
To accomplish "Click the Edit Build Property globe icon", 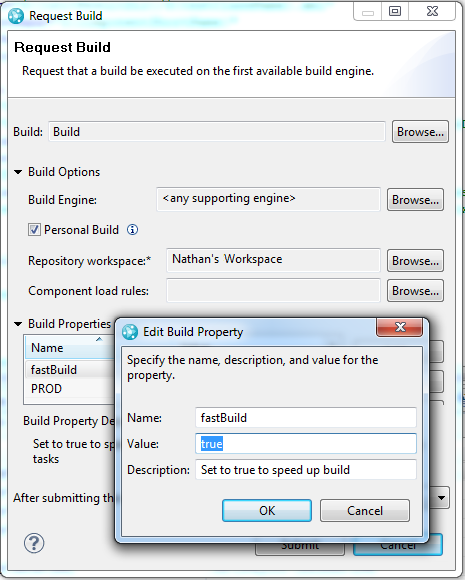I will click(130, 332).
